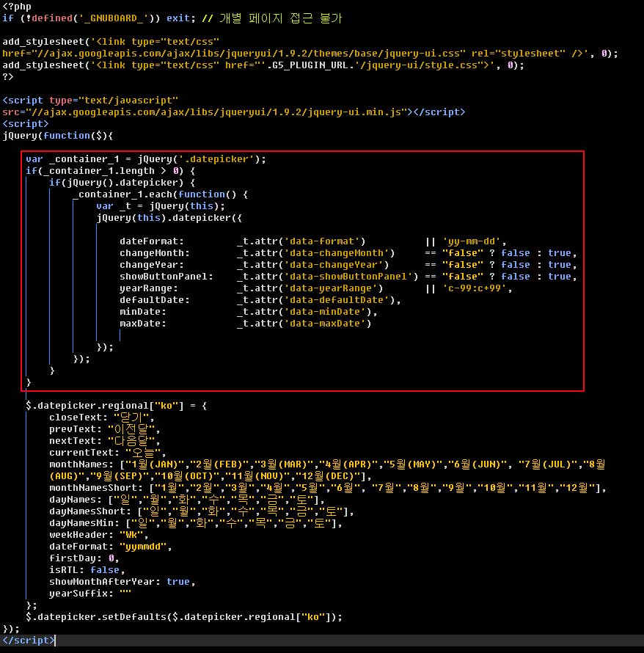Place cursor on 'yy-mm-dd' format string

pos(474,241)
